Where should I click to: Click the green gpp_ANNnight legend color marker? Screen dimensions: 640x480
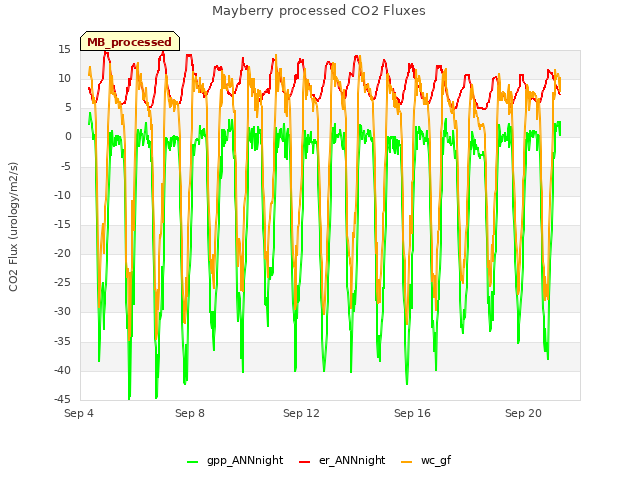tap(192, 462)
